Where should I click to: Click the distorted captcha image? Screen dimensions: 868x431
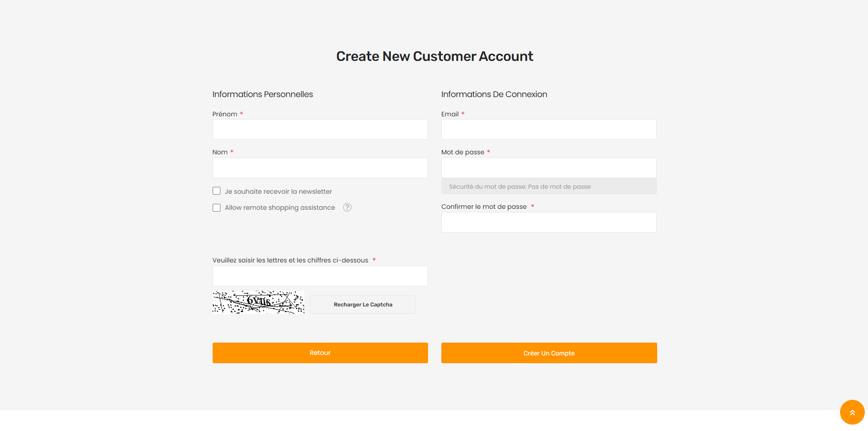(x=258, y=302)
